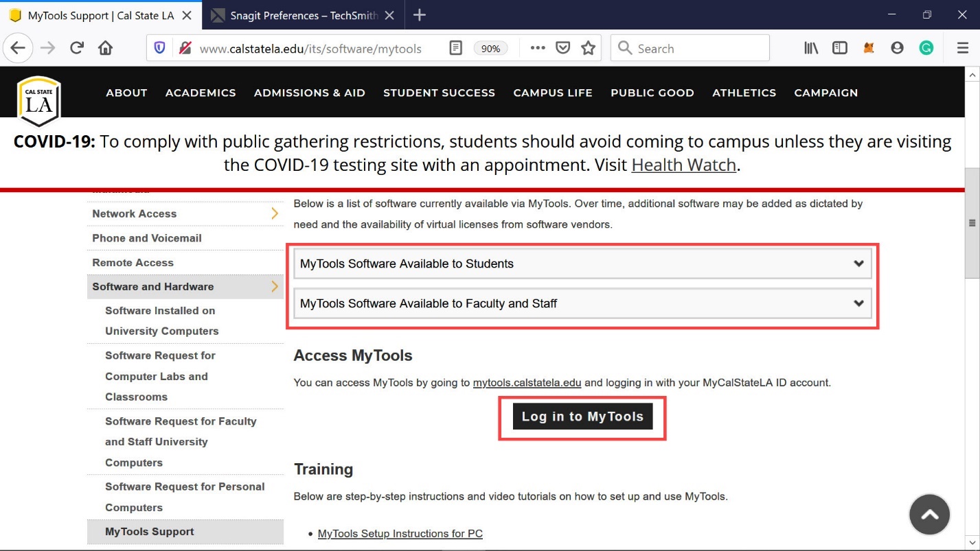This screenshot has width=980, height=551.
Task: Open the ACADEMICS navigation menu
Action: tap(201, 93)
